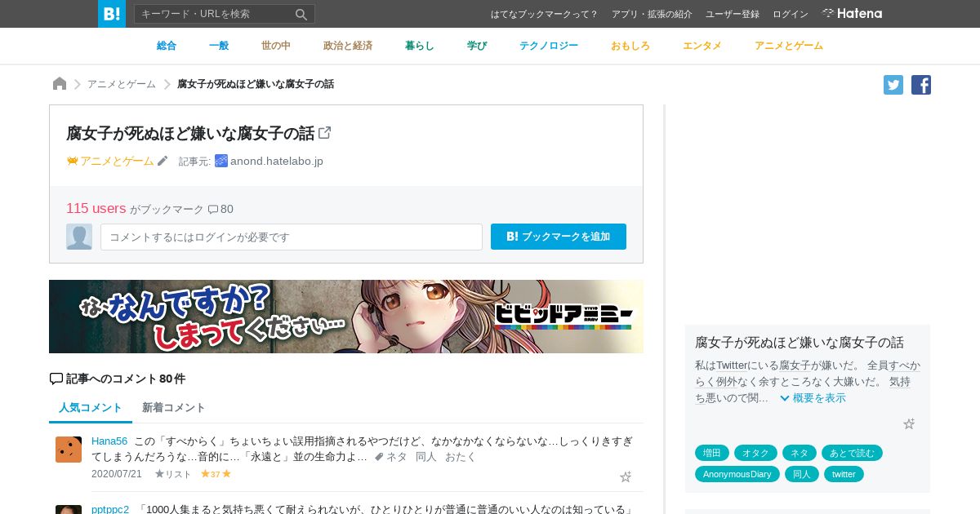The image size is (980, 514).
Task: Open the テクノロジー category
Action: pos(549,46)
